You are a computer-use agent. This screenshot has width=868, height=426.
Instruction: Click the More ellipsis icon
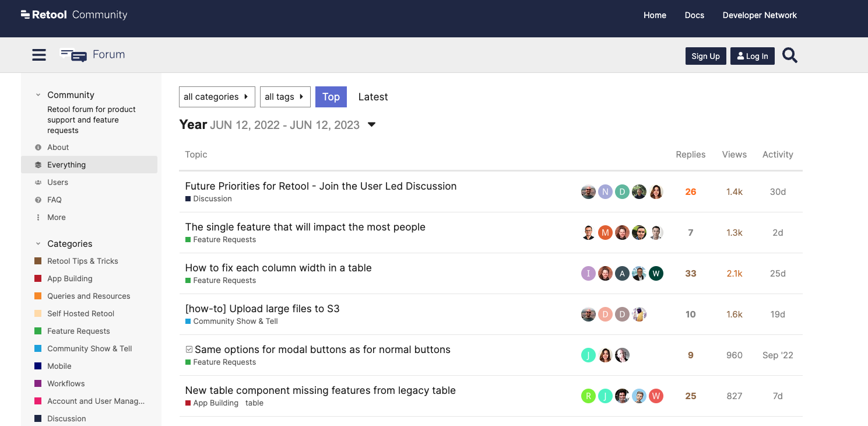point(38,218)
